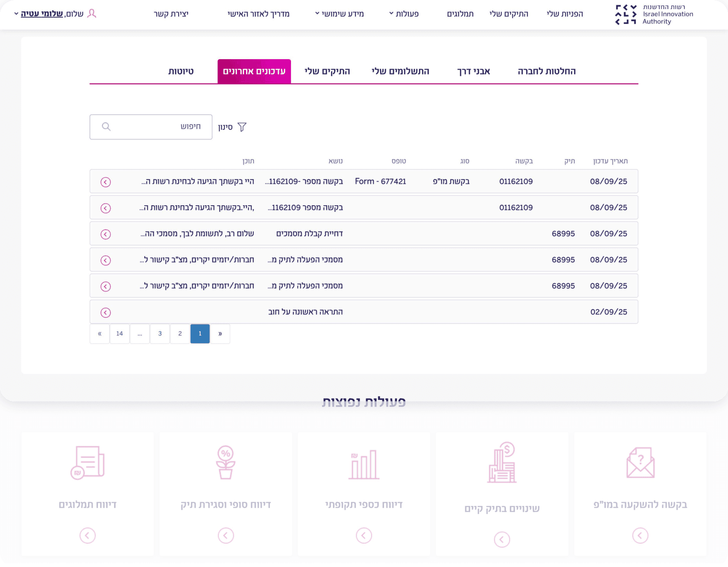Click arrow button under שינויים בתיק קיים

pos(502,539)
